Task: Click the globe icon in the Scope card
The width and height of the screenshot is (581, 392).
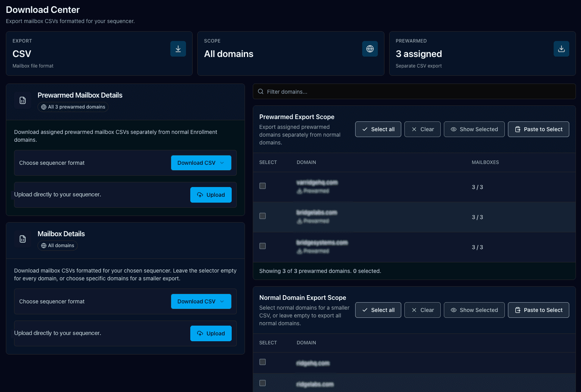Action: coord(370,49)
